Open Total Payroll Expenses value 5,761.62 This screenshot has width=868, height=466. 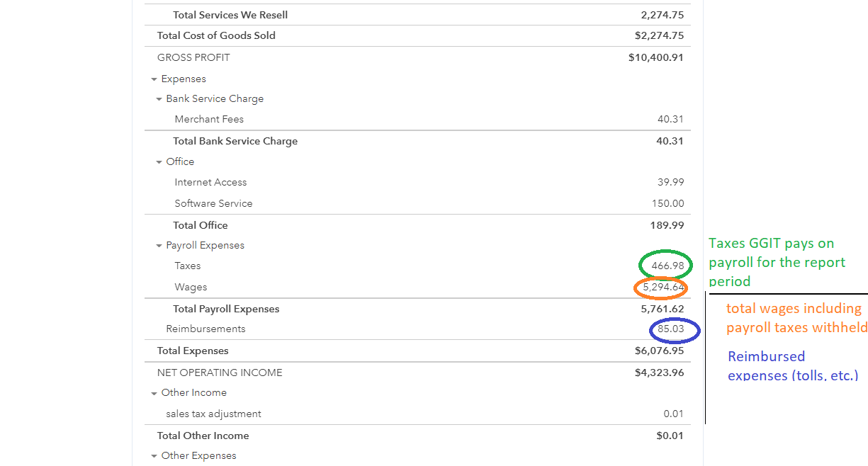tap(662, 309)
